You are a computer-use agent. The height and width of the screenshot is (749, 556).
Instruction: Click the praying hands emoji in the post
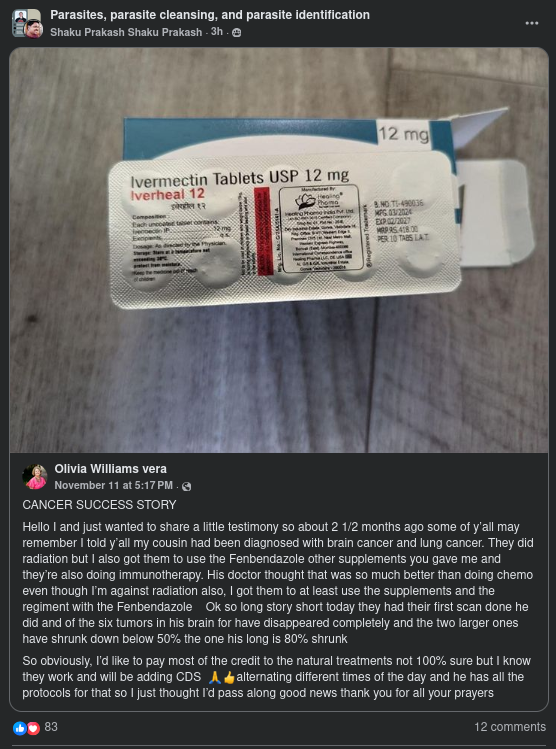point(215,677)
